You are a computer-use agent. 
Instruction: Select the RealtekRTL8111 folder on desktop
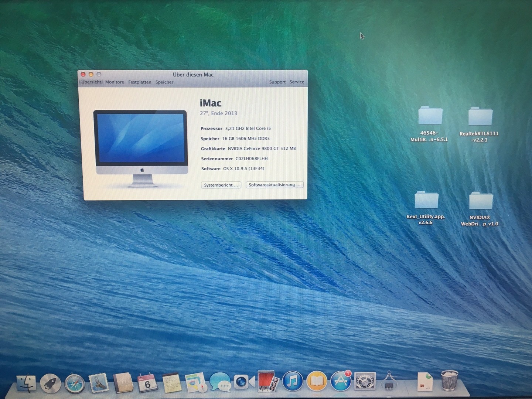click(480, 117)
